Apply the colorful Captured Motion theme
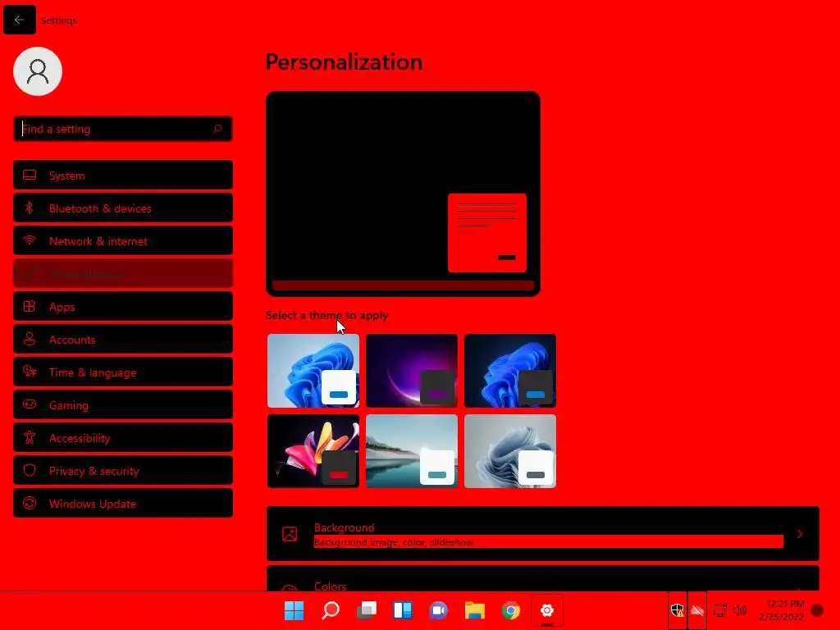 313,451
